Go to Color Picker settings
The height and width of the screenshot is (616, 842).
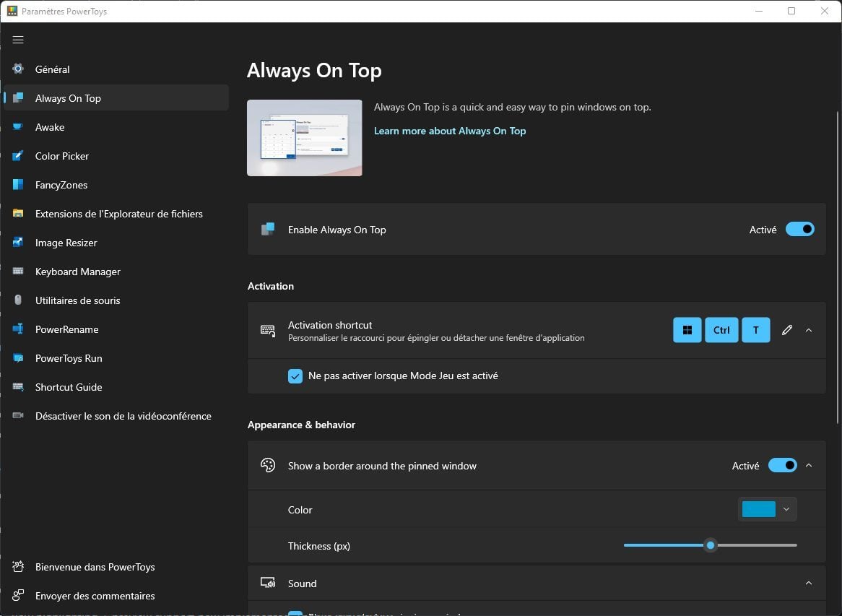[116, 156]
